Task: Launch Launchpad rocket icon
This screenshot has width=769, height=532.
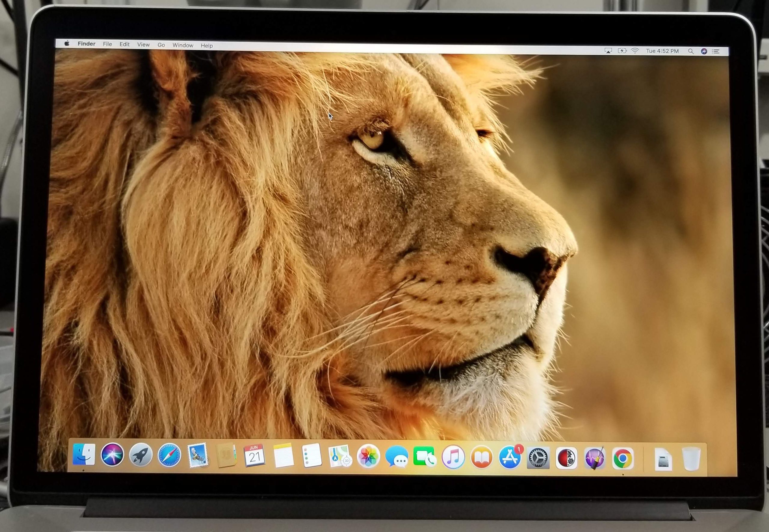Action: click(141, 455)
